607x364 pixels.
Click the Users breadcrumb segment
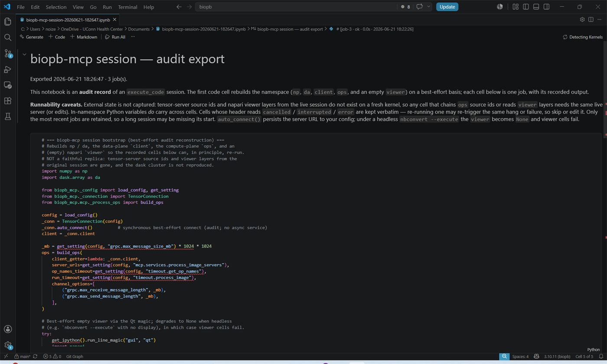click(x=35, y=29)
